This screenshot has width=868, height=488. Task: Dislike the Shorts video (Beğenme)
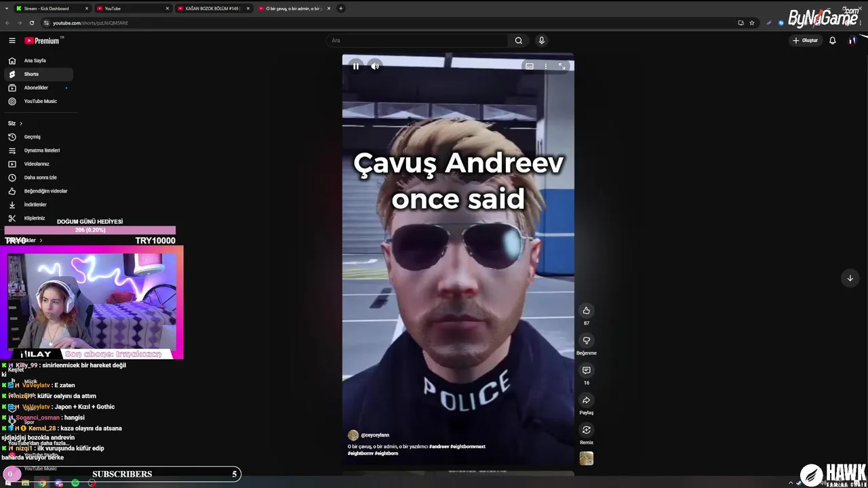(587, 340)
